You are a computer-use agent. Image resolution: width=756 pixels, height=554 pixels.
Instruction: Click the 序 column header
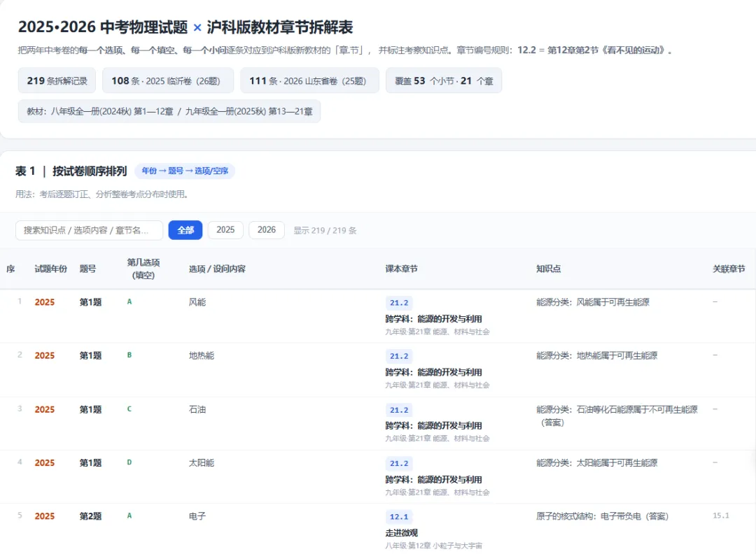point(10,269)
